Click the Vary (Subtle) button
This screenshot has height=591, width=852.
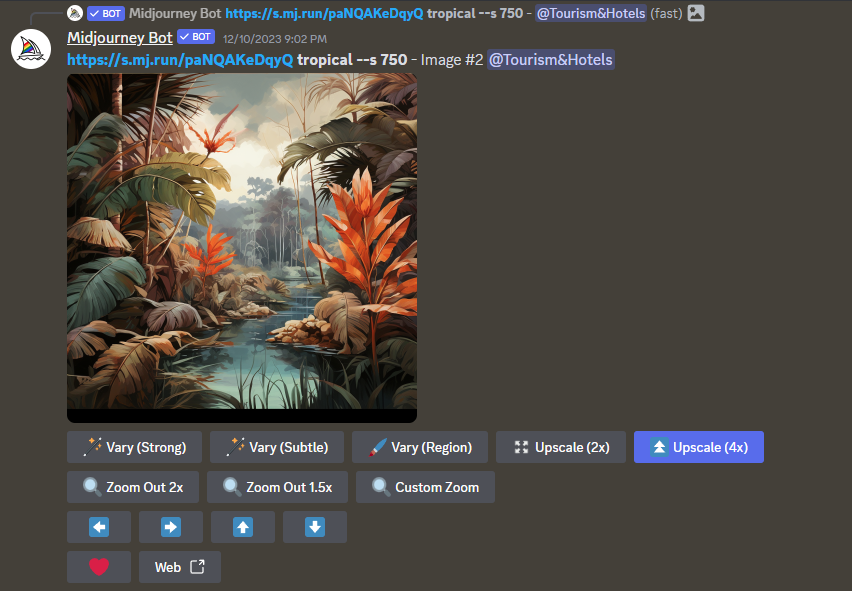pyautogui.click(x=277, y=447)
